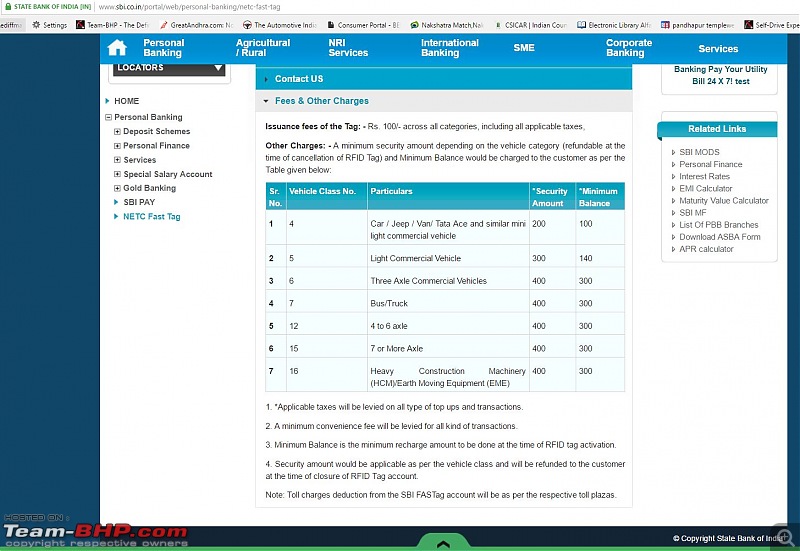Click the browser address bar URL
This screenshot has width=800, height=551.
pyautogui.click(x=189, y=7)
